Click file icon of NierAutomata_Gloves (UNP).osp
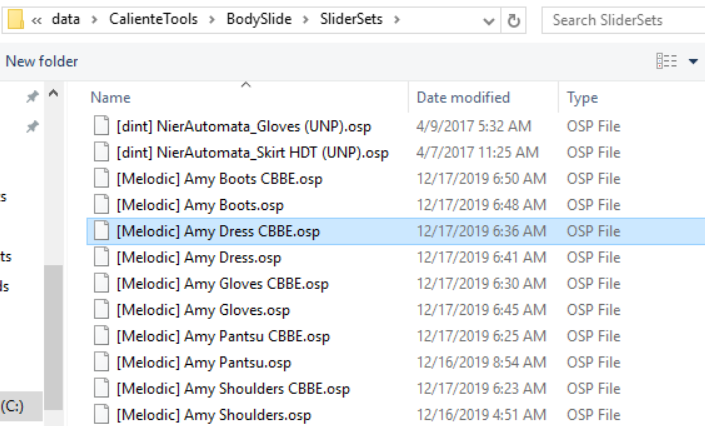 101,126
